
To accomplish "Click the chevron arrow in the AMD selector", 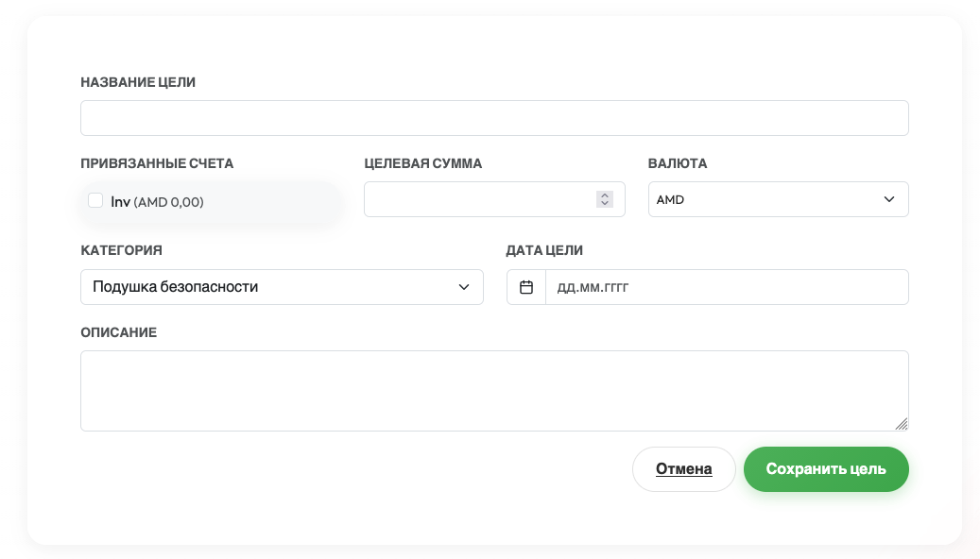I will 888,199.
